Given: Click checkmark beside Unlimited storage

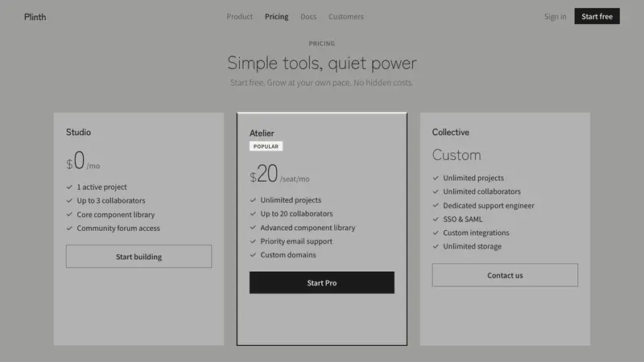Looking at the screenshot, I should tap(436, 246).
